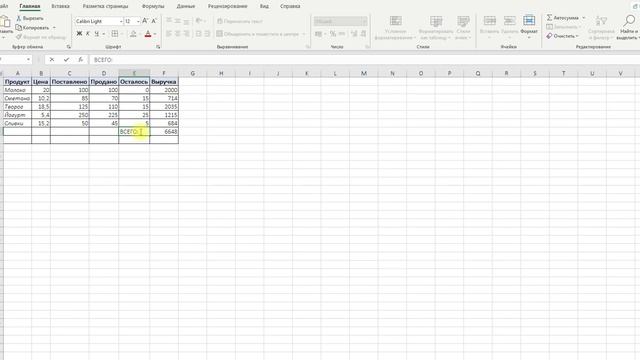
Task: Open the Name Box dropdown arrow
Action: coord(28,60)
